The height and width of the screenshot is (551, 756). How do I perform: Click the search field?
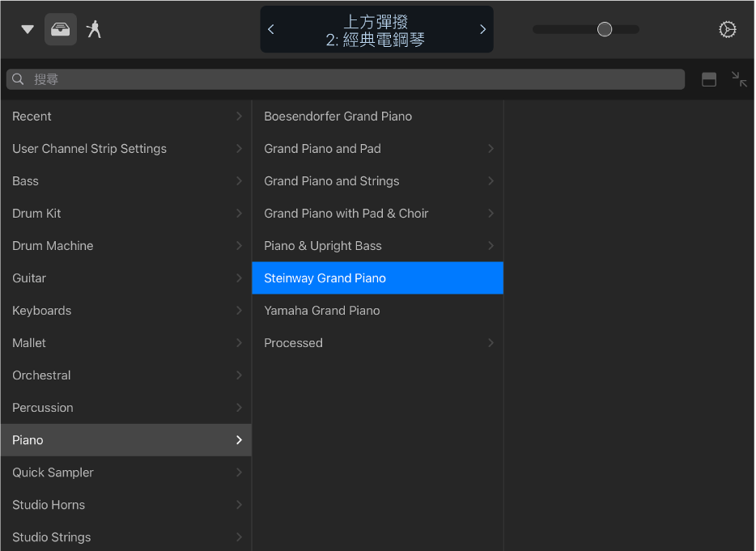[x=345, y=79]
